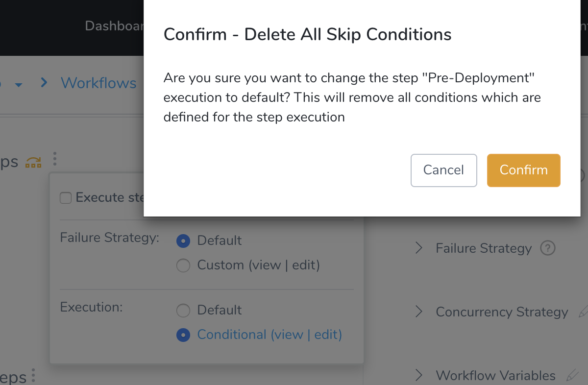Click the orange skip-conditions icon beside steps
Viewport: 588px width, 385px height.
tap(33, 162)
